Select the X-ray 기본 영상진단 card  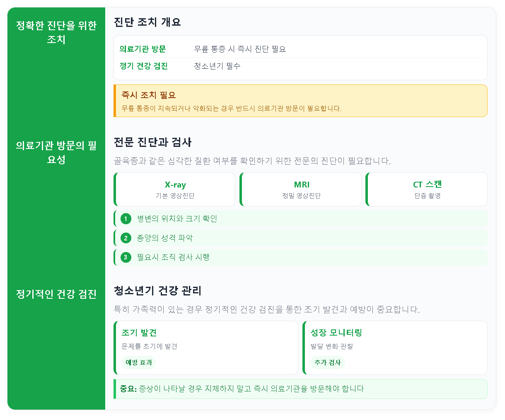174,189
